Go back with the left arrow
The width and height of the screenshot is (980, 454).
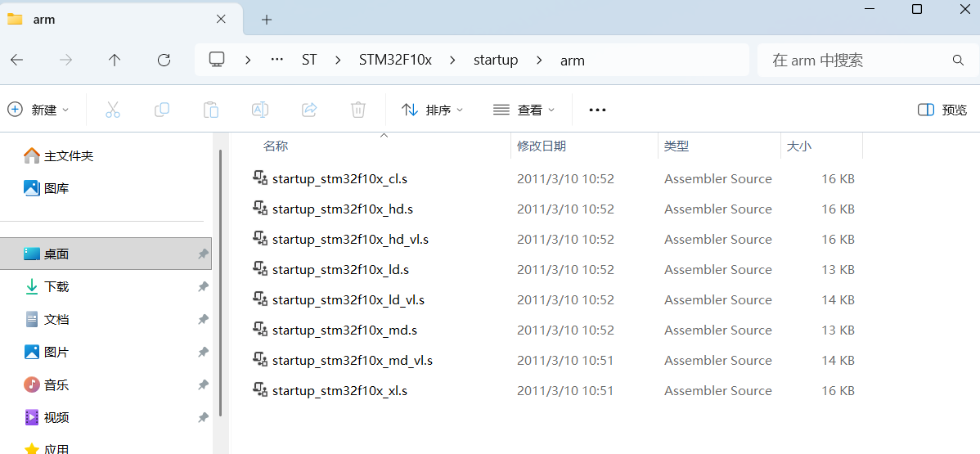(17, 60)
